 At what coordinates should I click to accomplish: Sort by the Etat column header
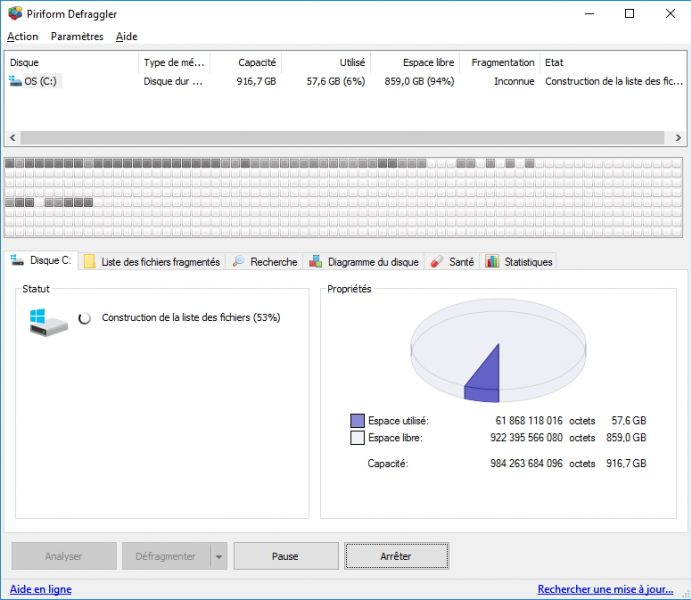tap(613, 63)
